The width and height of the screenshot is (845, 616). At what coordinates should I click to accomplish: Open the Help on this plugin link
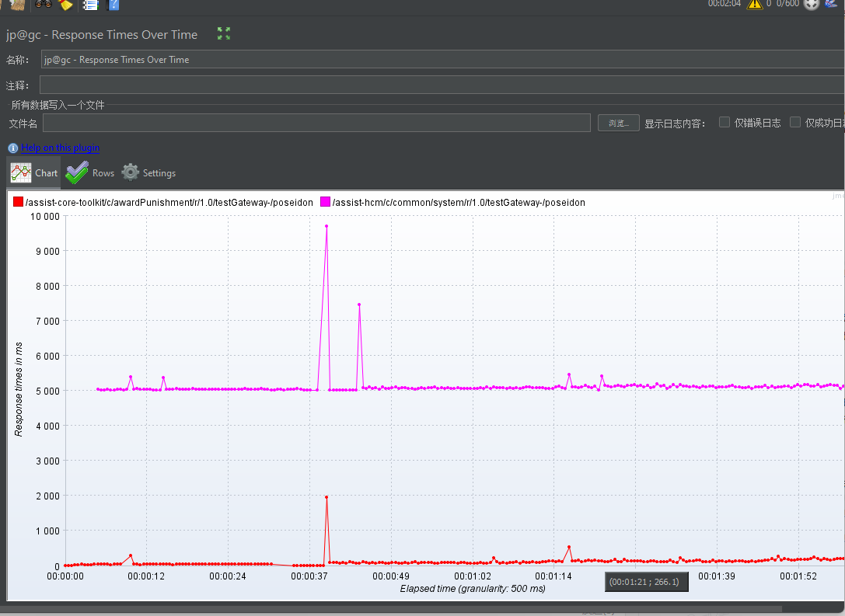click(61, 148)
